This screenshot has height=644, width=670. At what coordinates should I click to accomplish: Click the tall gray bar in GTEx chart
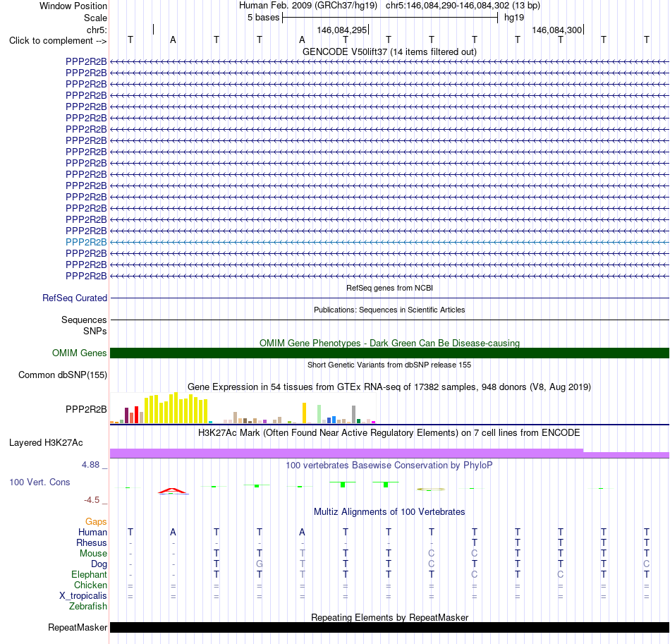354,415
